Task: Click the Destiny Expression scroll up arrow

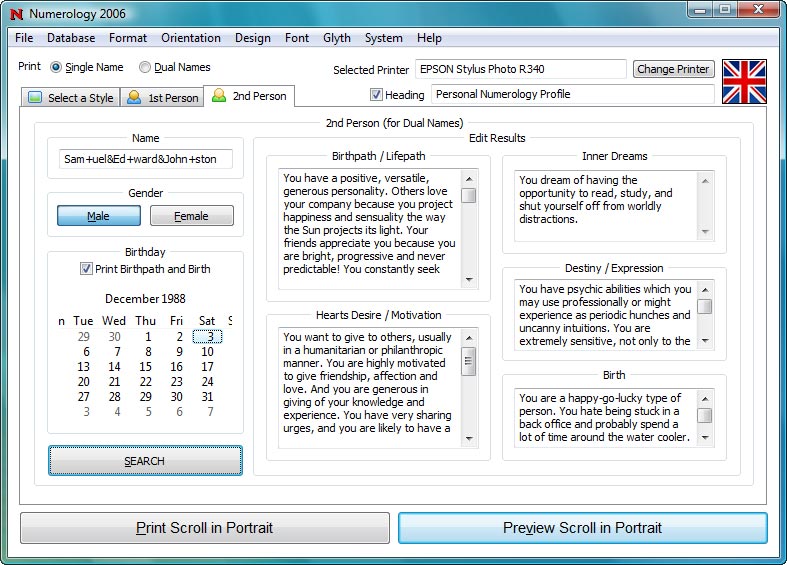Action: click(x=705, y=290)
